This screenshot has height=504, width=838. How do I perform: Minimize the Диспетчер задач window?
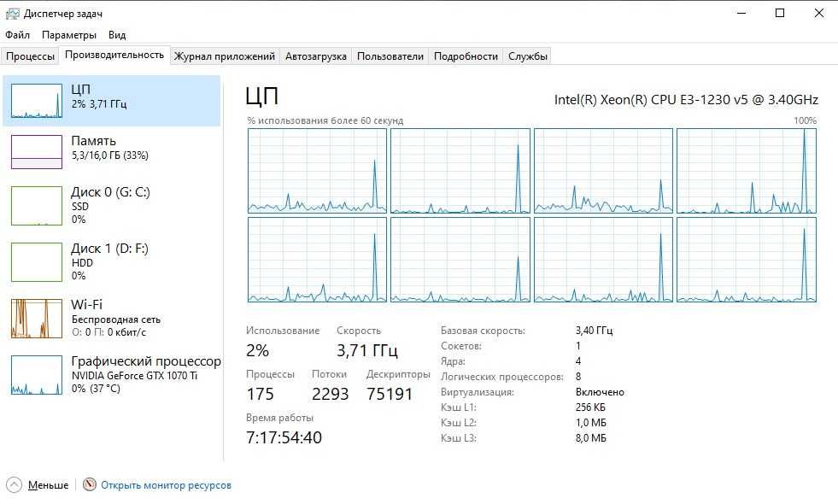click(741, 13)
